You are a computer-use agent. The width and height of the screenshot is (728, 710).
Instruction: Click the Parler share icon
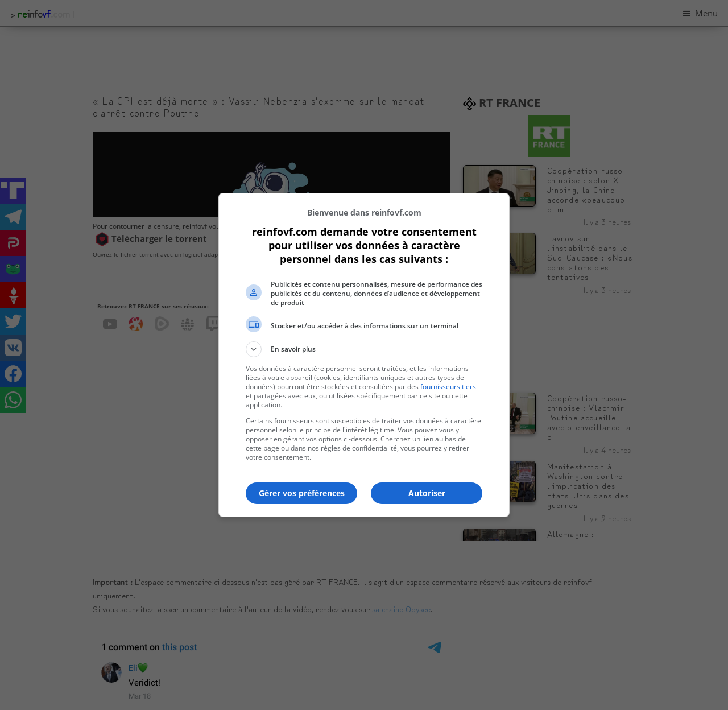click(13, 243)
